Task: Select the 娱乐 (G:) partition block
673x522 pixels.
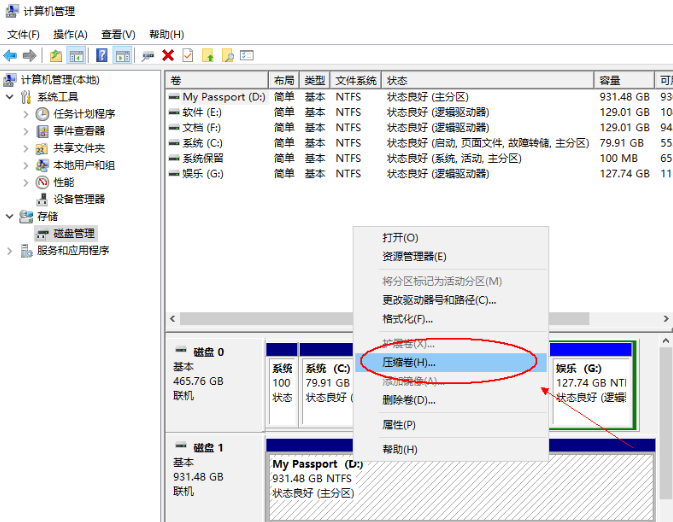Action: point(592,385)
